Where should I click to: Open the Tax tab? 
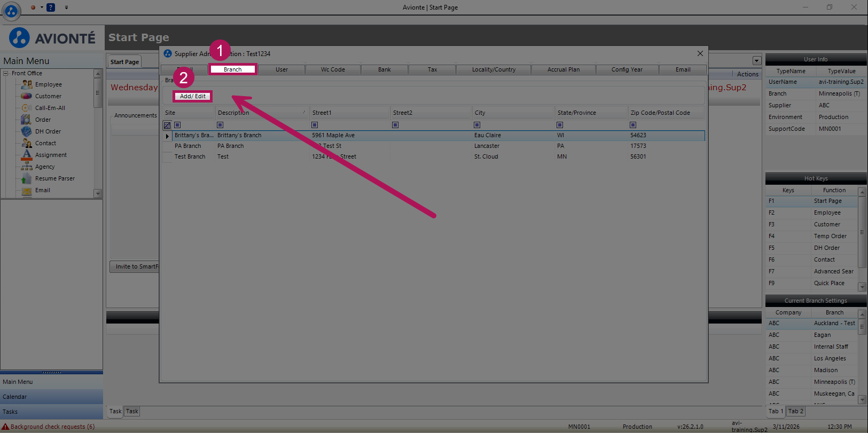pos(432,69)
